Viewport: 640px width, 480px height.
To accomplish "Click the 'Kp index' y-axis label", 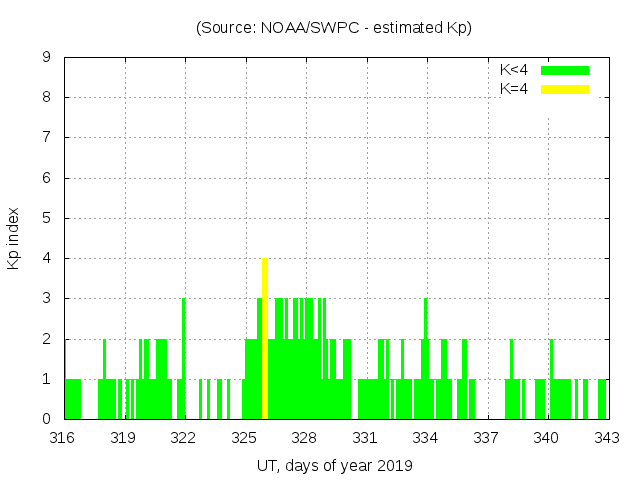I will click(x=14, y=238).
